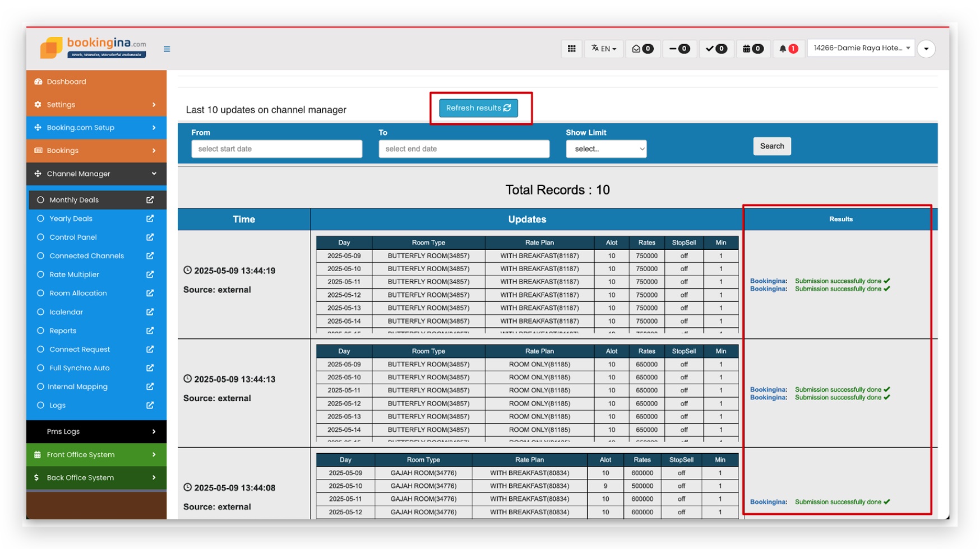Click external link icon beside Reports
Image resolution: width=980 pixels, height=549 pixels.
click(150, 331)
